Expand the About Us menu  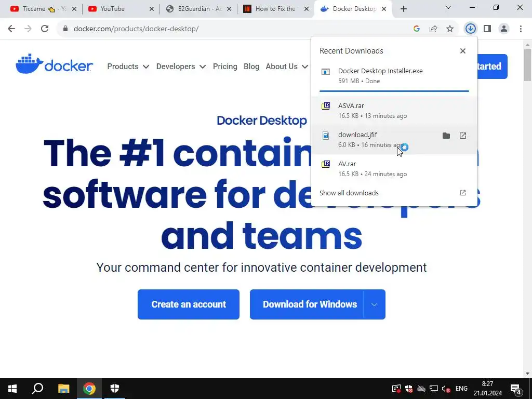click(x=287, y=66)
